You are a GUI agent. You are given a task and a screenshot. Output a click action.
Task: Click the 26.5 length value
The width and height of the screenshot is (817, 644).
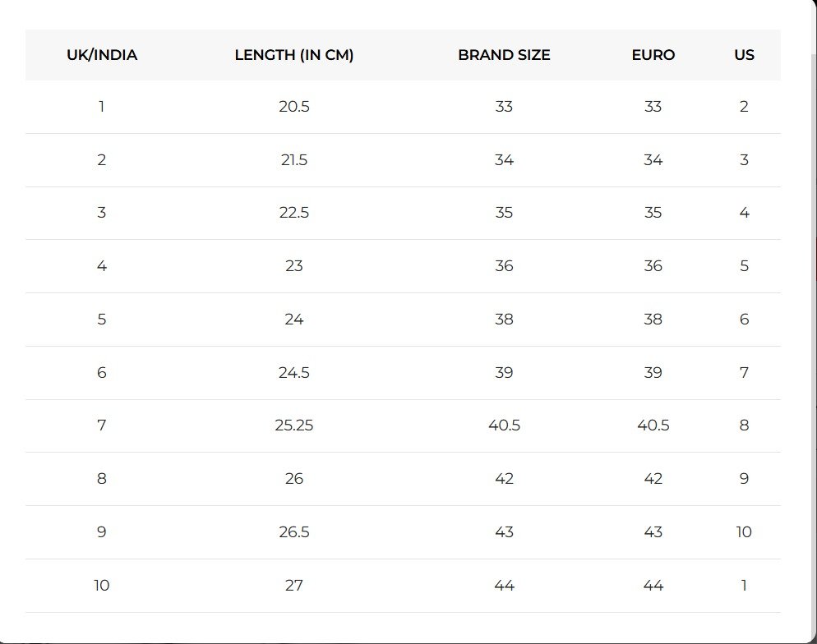click(x=294, y=531)
